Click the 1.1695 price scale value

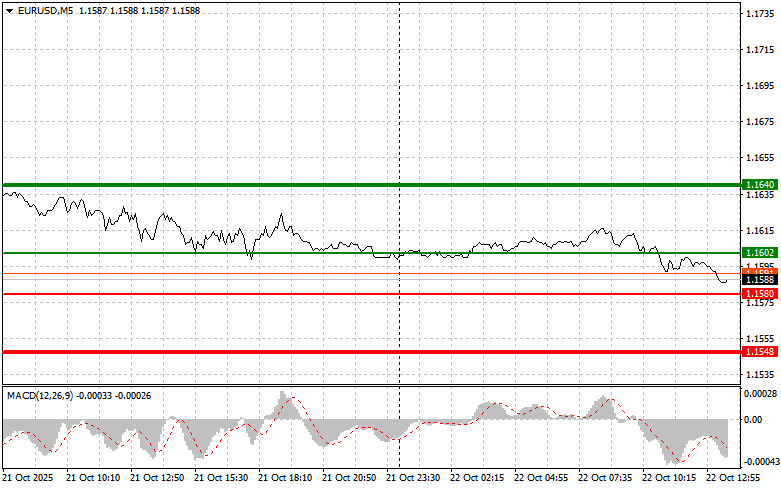(x=760, y=86)
